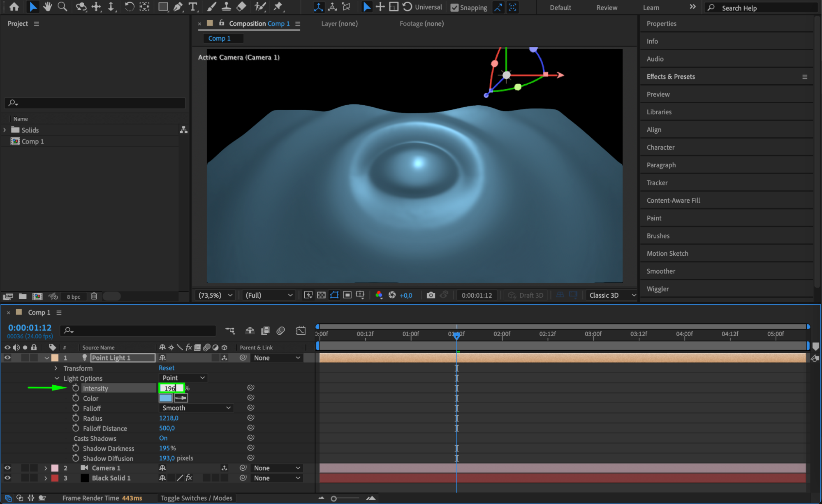Click the Take Snapshot camera icon

[x=431, y=295]
